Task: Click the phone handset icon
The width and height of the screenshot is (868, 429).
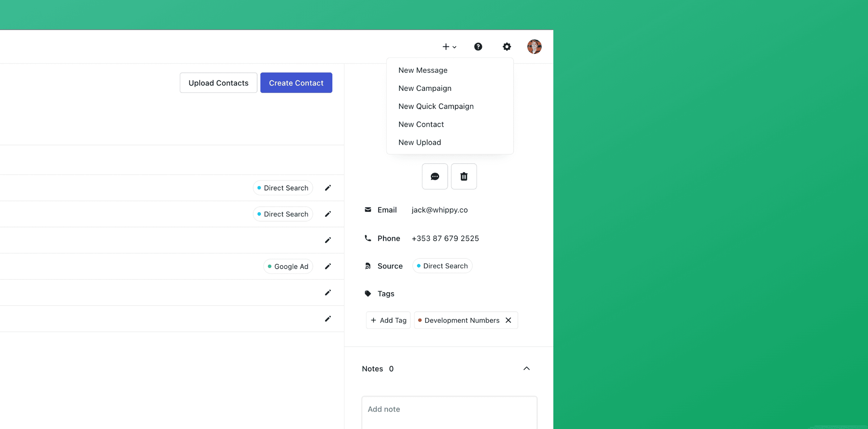Action: (x=368, y=238)
